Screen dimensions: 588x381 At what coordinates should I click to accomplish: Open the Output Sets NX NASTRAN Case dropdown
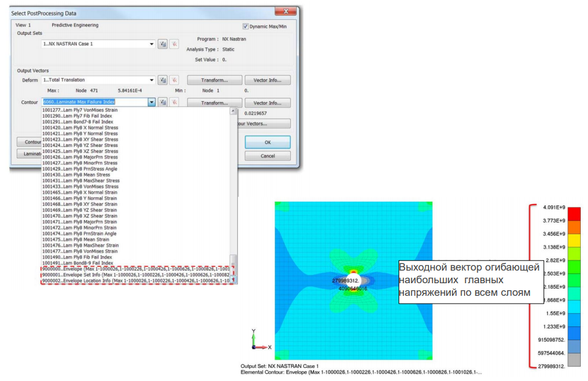click(152, 44)
